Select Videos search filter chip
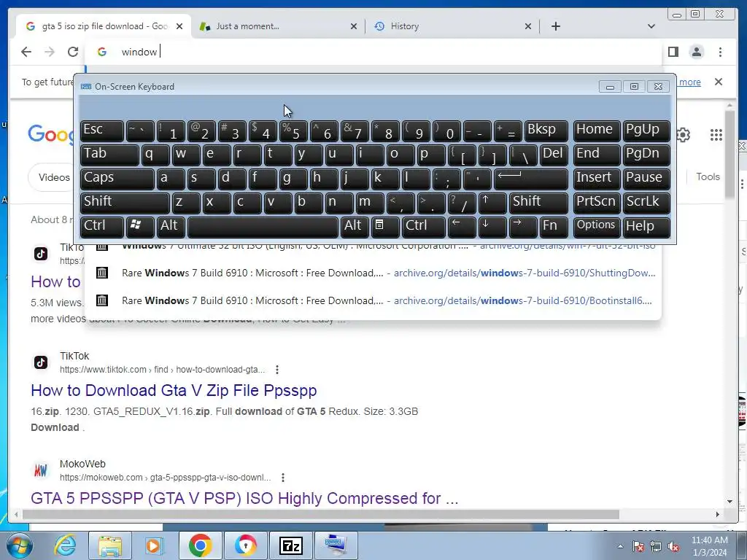Screen dimensions: 747x560 (x=53, y=178)
